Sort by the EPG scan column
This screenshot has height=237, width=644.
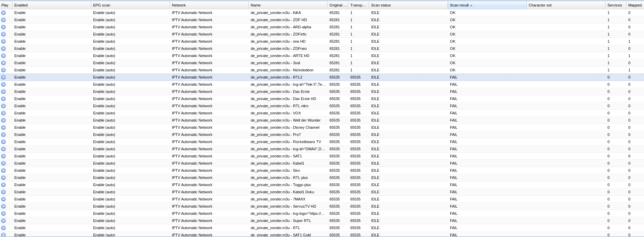coord(130,5)
